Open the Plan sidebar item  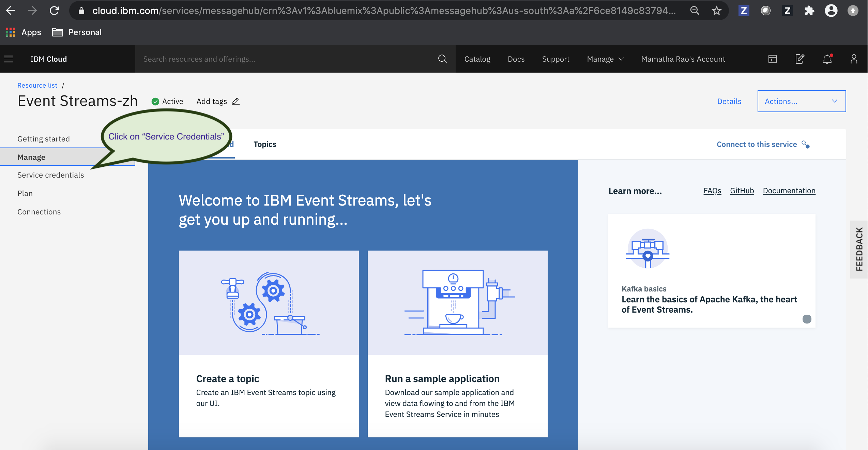pos(25,193)
